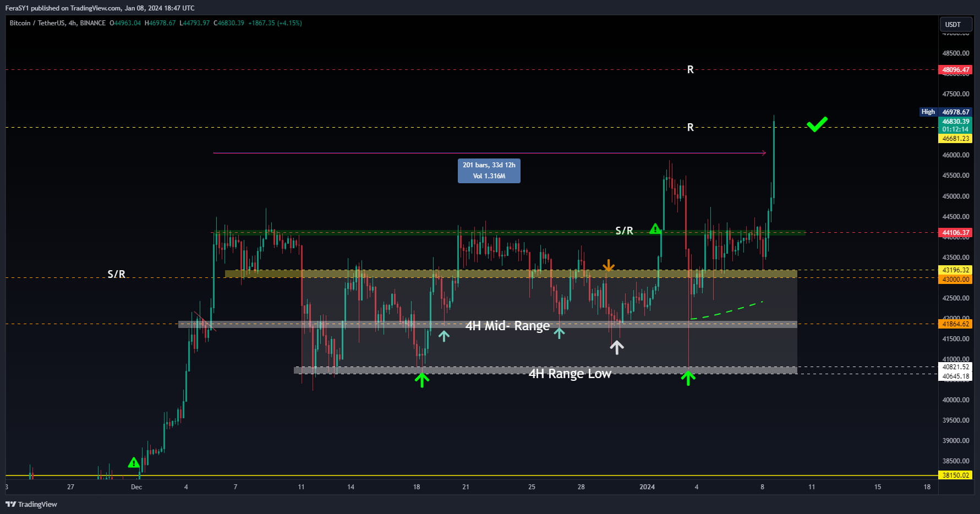This screenshot has height=514, width=980.
Task: Click the 201 bars volume info box
Action: click(489, 171)
